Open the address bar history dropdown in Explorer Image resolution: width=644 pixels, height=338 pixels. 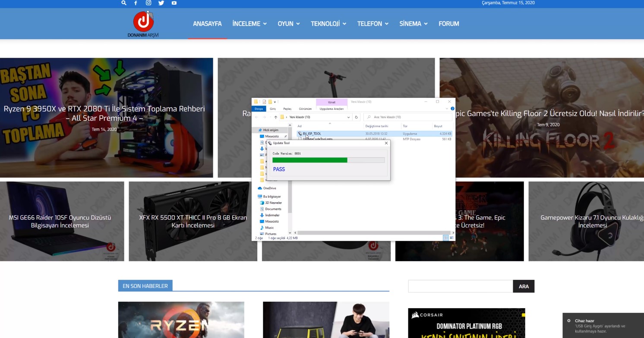[x=349, y=117]
